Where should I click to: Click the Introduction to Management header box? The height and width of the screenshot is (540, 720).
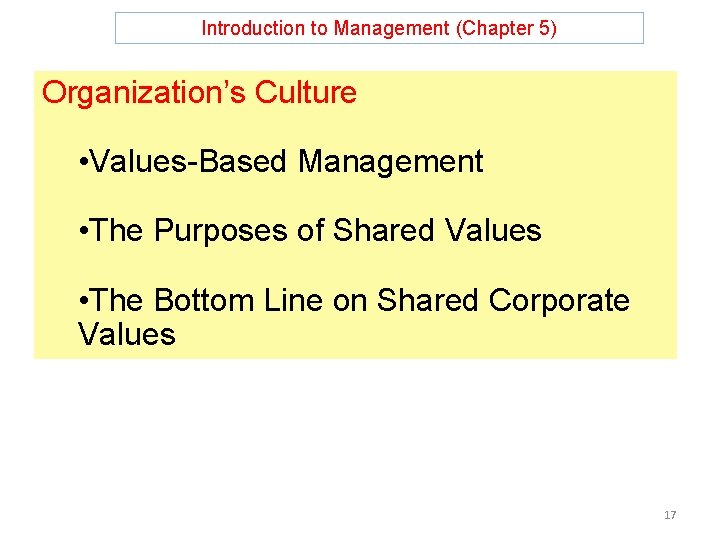(379, 28)
